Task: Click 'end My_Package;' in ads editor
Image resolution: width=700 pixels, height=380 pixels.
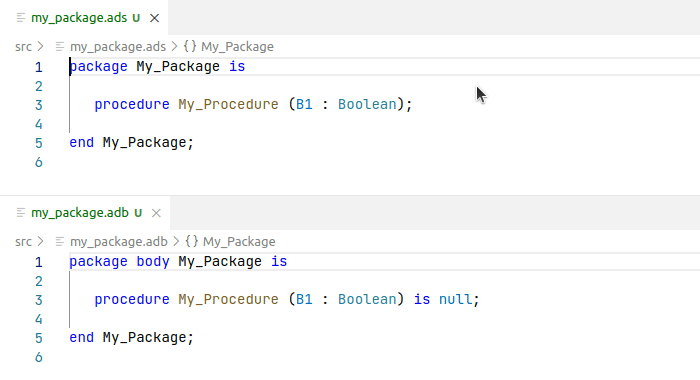Action: point(131,143)
